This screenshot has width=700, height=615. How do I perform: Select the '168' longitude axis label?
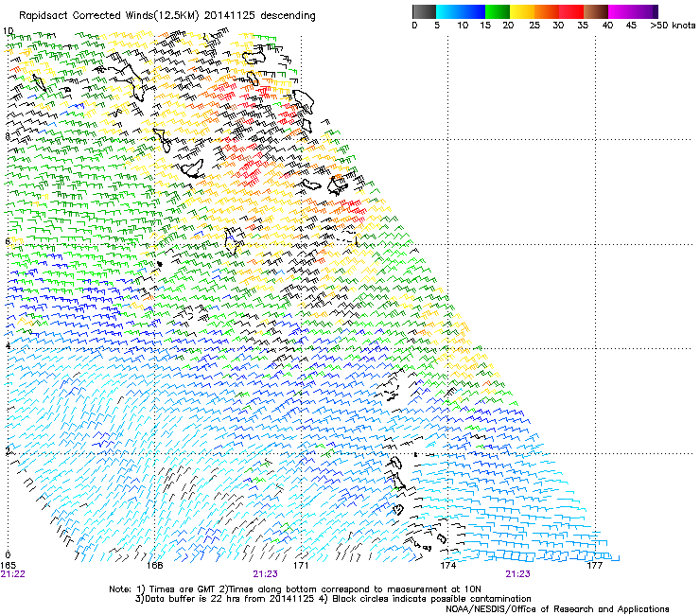155,566
